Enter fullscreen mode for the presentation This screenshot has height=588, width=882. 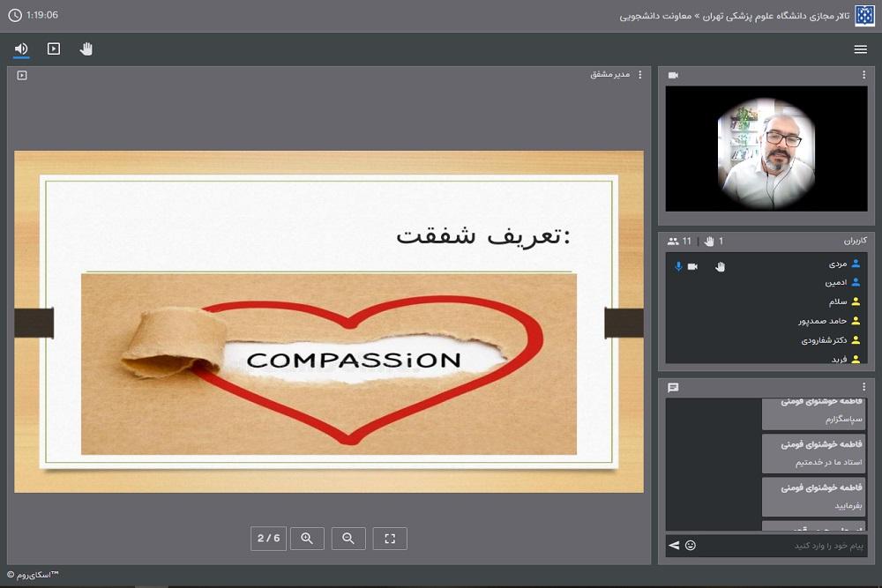coord(390,539)
